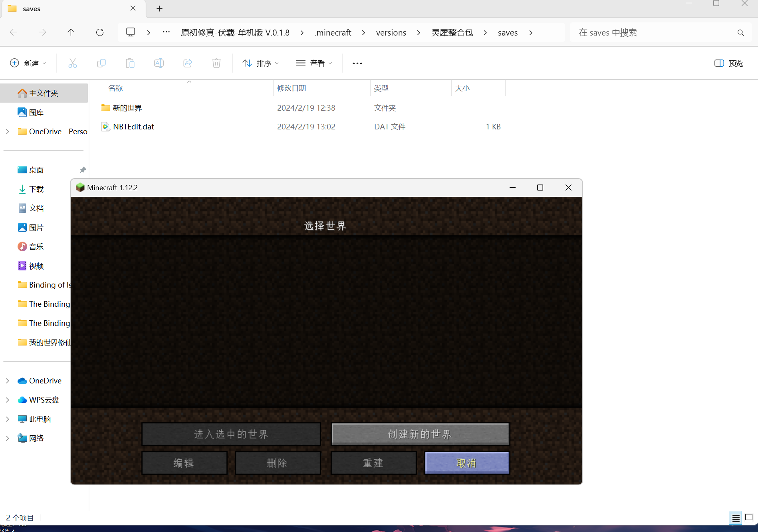The image size is (758, 532).
Task: Refresh the saves folder view
Action: pyautogui.click(x=100, y=32)
